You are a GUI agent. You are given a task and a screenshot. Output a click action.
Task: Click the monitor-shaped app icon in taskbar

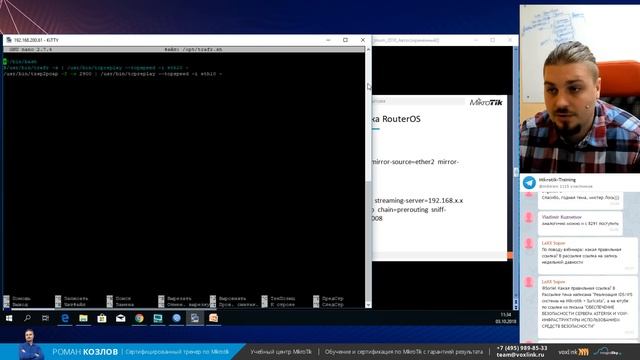(x=158, y=318)
